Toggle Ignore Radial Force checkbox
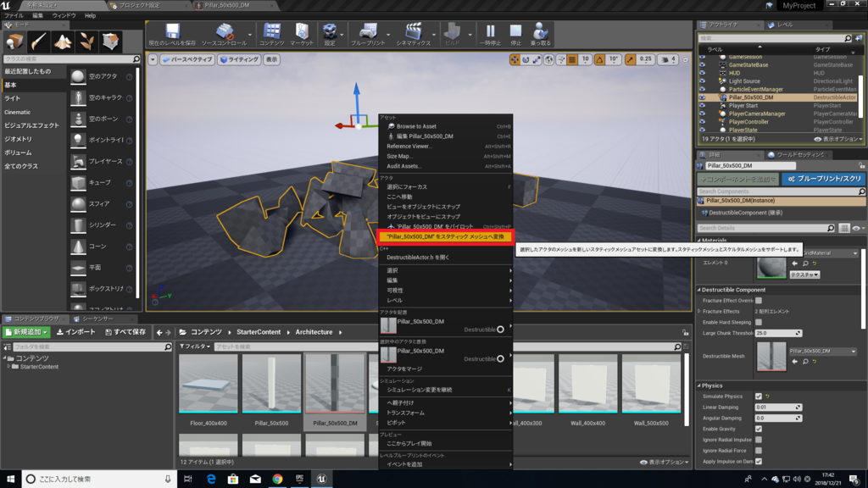 (x=759, y=451)
